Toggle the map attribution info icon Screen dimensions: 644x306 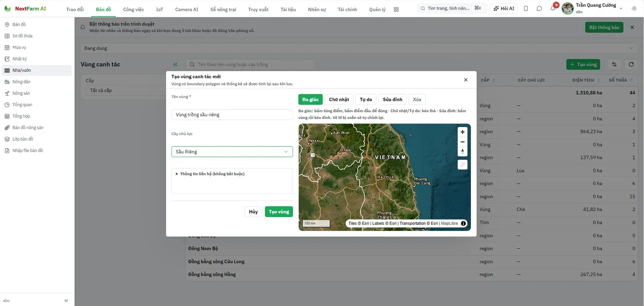click(463, 224)
